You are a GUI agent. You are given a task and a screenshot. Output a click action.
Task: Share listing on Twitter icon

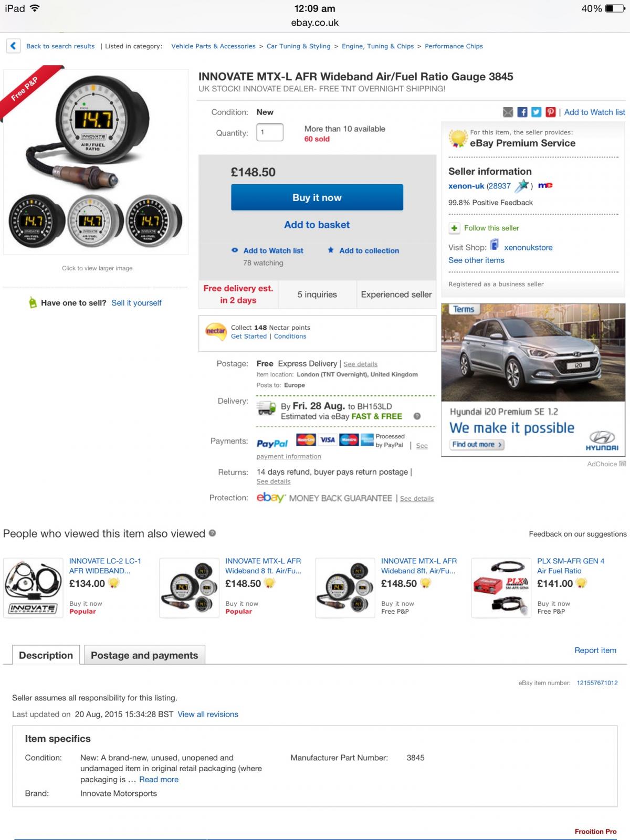coord(536,112)
